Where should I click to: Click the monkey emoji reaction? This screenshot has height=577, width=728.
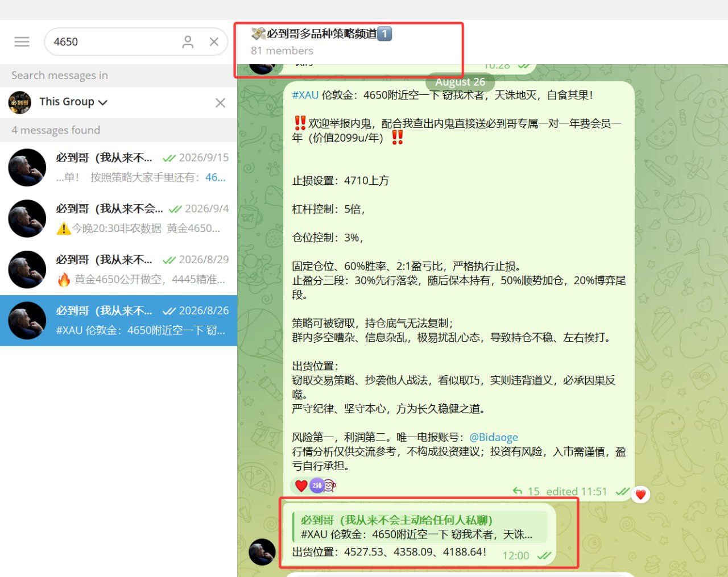point(330,485)
